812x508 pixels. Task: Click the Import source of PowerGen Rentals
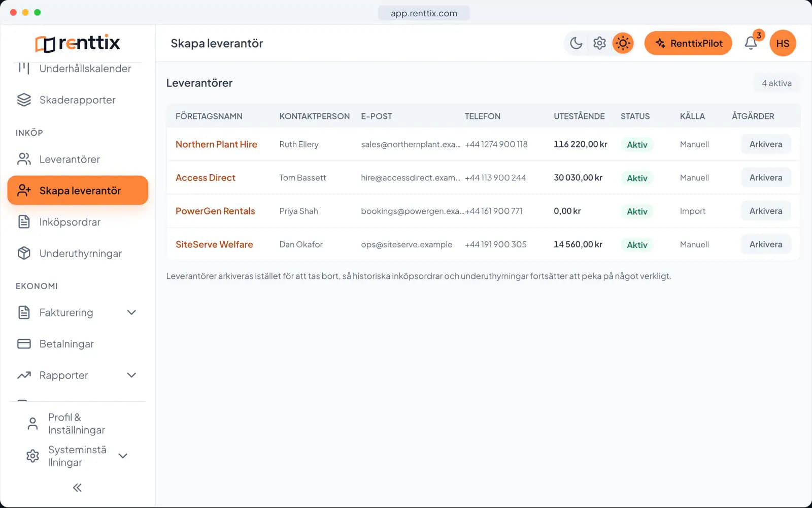click(x=693, y=211)
